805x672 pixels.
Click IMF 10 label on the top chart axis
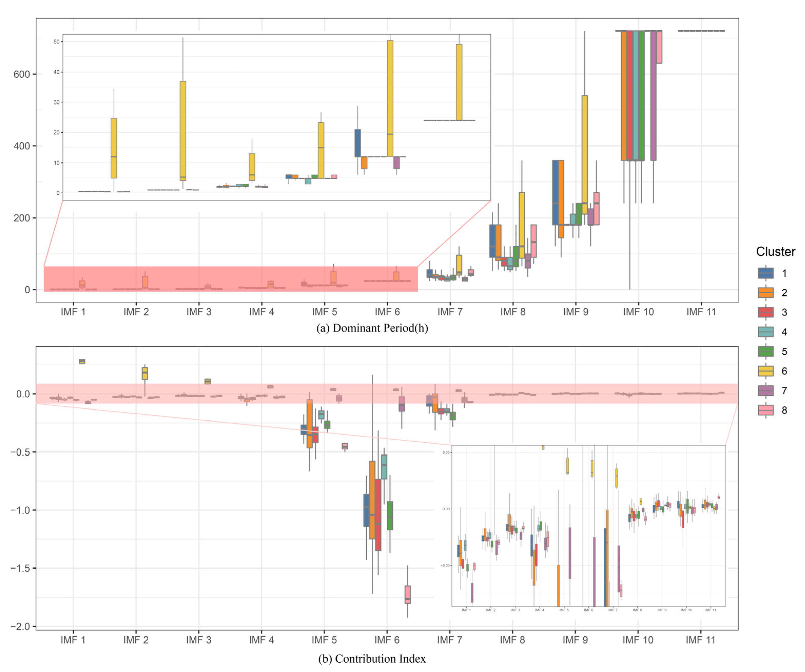638,312
